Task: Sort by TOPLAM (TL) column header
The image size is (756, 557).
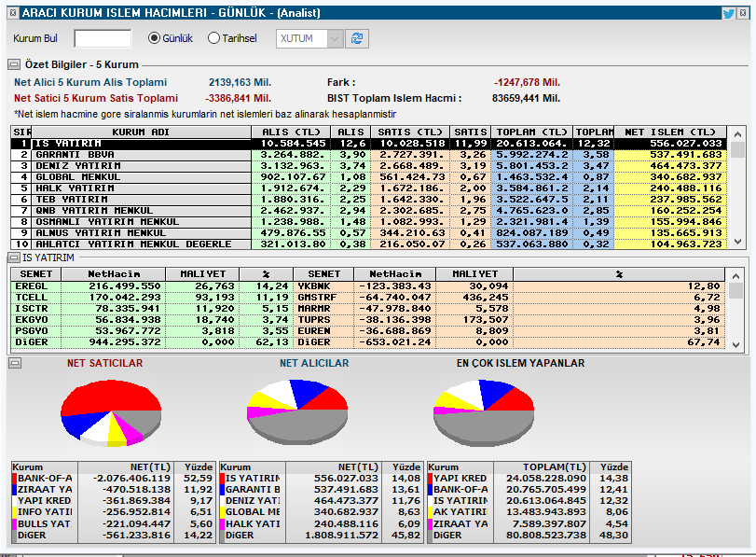Action: (x=531, y=132)
